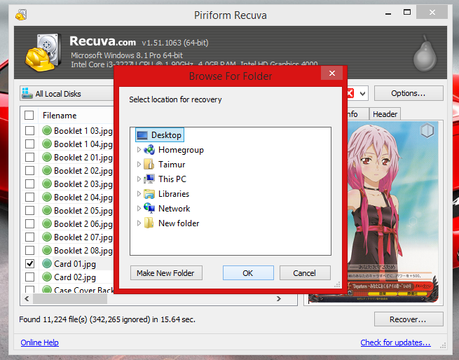The width and height of the screenshot is (459, 360).
Task: Expand the Homegroup tree node
Action: (139, 150)
